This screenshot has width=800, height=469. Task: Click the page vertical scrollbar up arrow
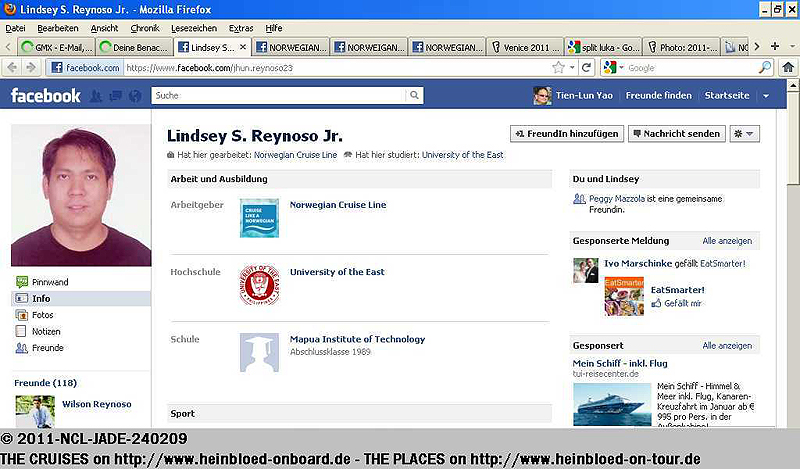[x=794, y=86]
